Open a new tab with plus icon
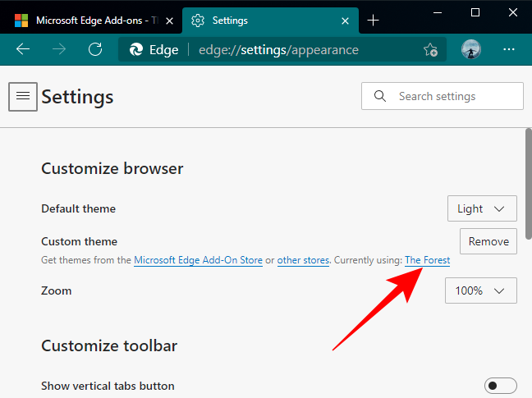 point(374,20)
